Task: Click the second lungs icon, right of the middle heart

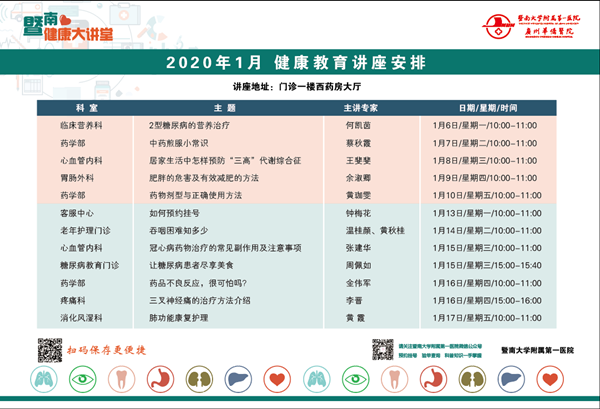Action: (x=316, y=379)
